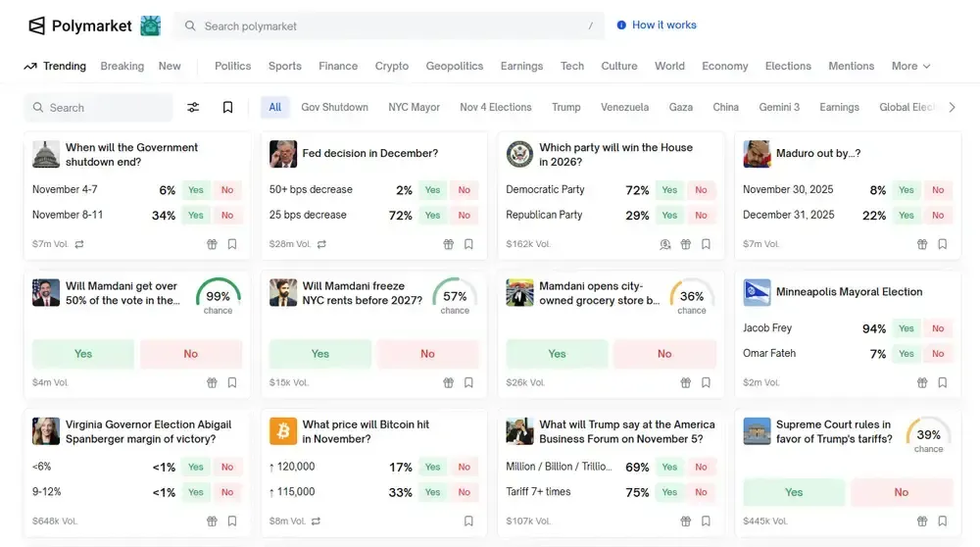Click gift icon on Fed decision card
Screen dimensions: 980x547
[x=449, y=244]
